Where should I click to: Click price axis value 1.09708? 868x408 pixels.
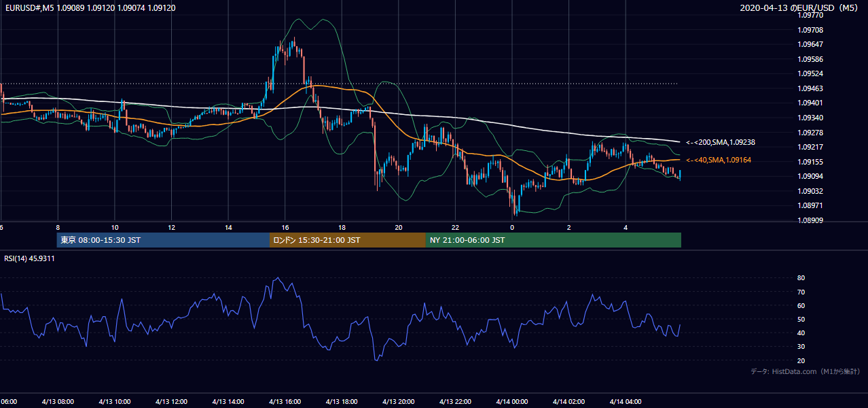coord(811,30)
